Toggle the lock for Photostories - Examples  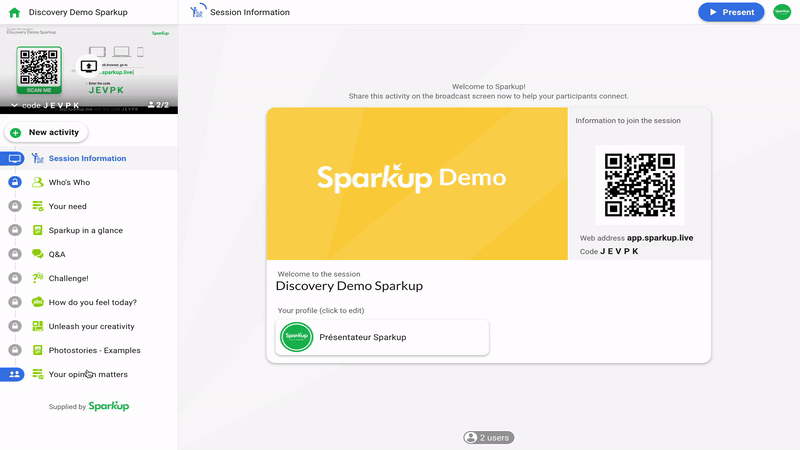tap(15, 350)
